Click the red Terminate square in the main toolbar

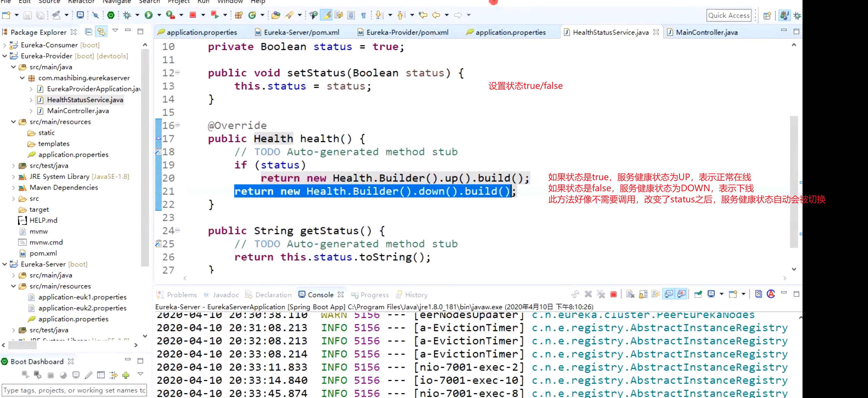193,15
